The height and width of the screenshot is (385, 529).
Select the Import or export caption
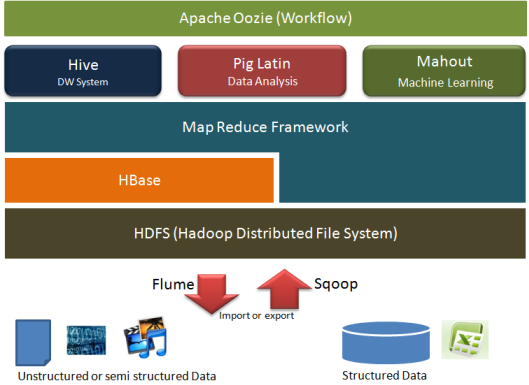[x=256, y=315]
